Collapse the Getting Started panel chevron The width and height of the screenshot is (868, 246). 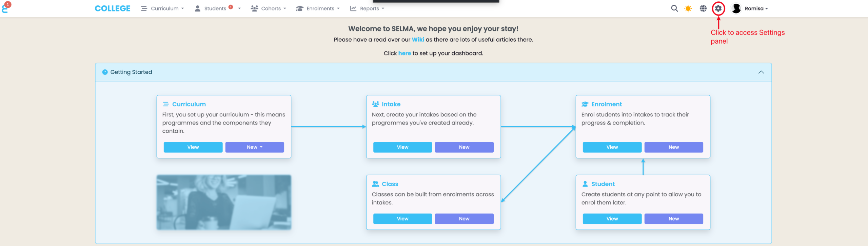[x=761, y=72]
